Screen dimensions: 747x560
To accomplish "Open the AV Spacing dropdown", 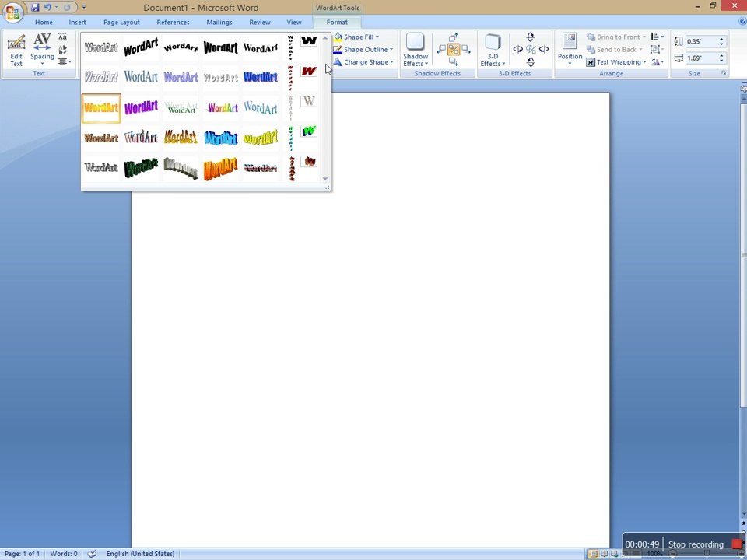I will 42,50.
